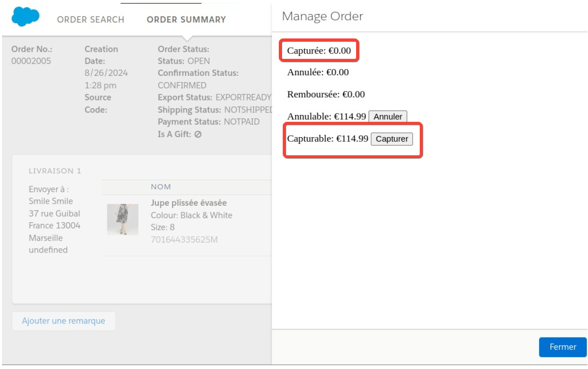Click the Annuler button
Screen dimensions: 588x369
(388, 117)
